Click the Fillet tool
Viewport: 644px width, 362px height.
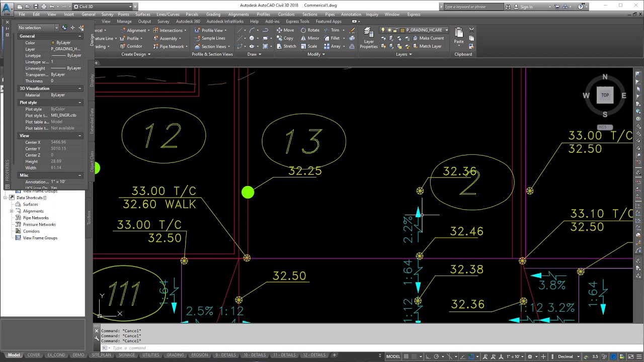332,38
